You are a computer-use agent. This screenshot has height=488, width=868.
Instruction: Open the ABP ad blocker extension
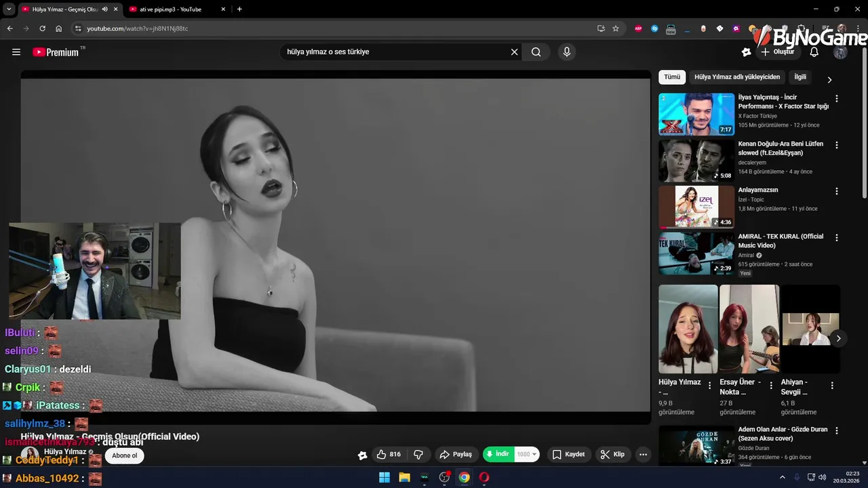638,28
